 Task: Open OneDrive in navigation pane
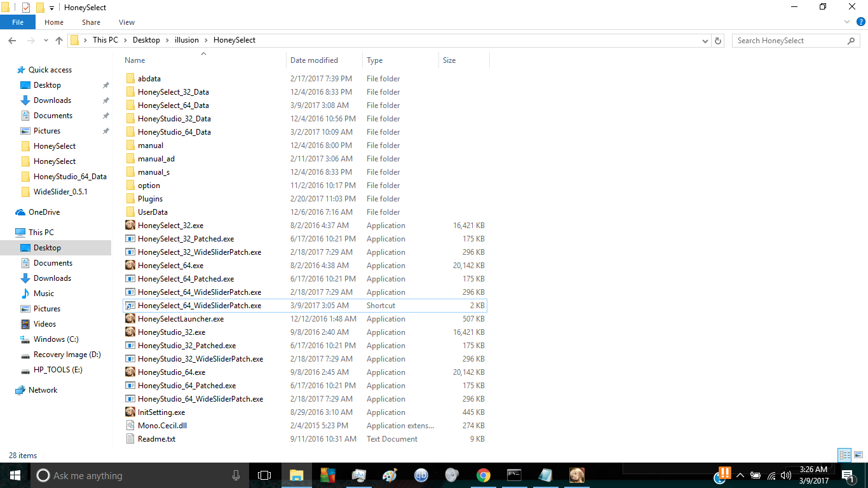click(x=44, y=212)
